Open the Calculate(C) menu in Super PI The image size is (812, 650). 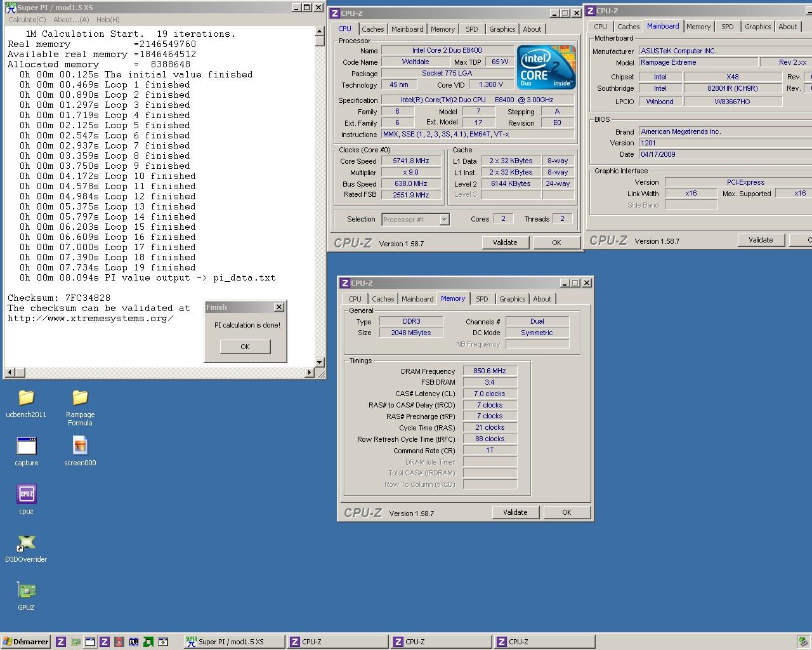(x=27, y=20)
